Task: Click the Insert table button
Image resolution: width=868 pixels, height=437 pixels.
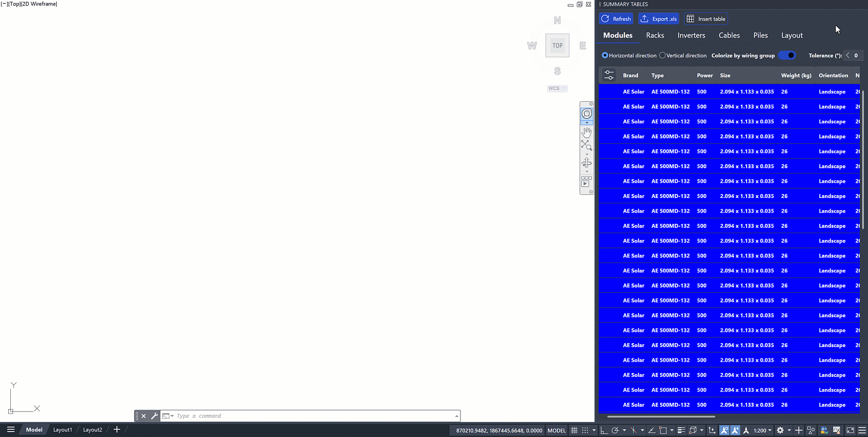Action: click(706, 19)
